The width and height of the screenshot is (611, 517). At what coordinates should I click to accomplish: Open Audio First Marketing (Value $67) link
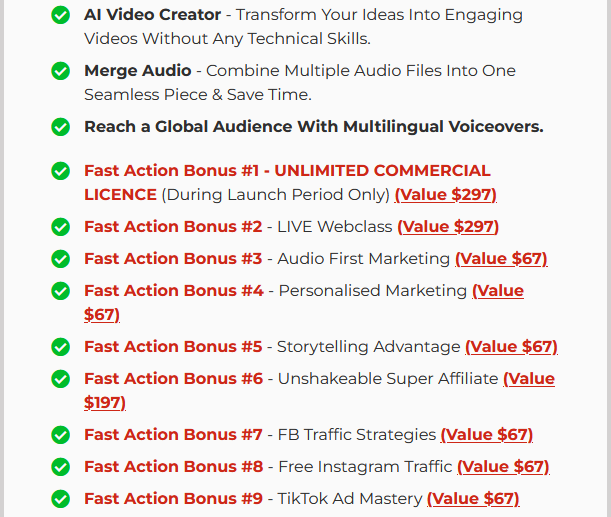click(x=500, y=259)
